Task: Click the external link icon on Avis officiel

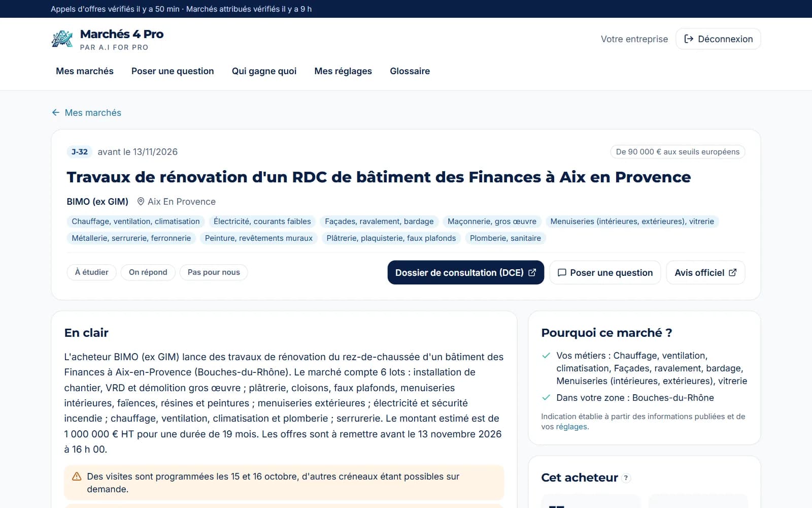Action: click(732, 273)
